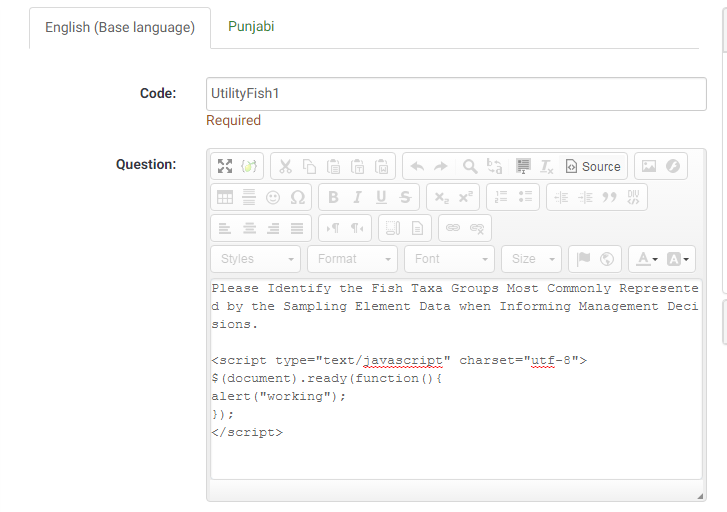
Task: Click the Code input field
Action: [x=456, y=93]
